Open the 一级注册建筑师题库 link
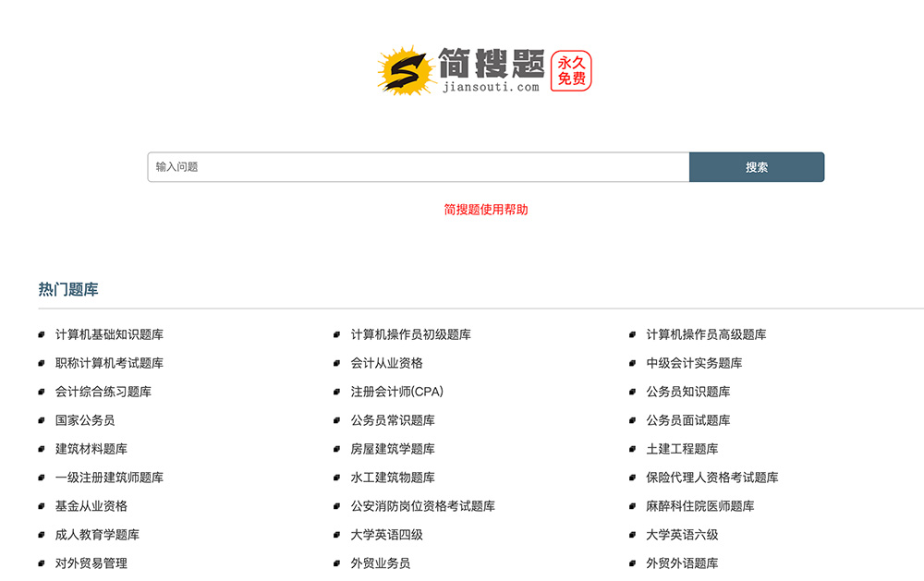The image size is (924, 581). click(107, 478)
